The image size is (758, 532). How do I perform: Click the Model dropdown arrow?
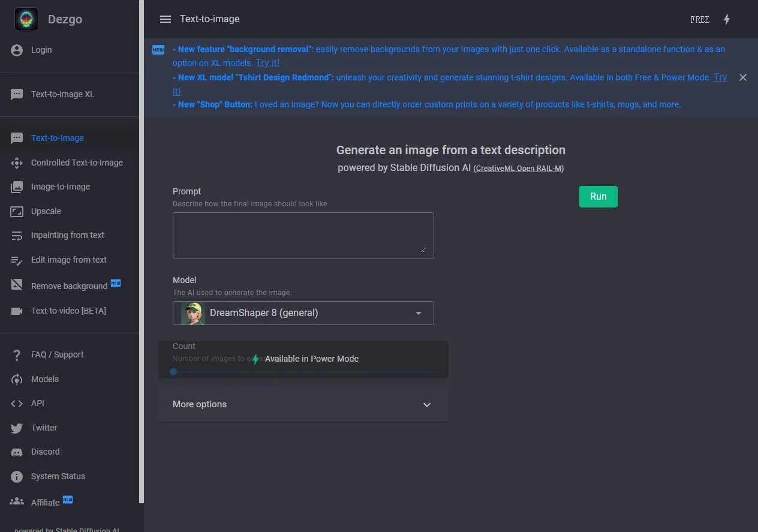coord(419,313)
